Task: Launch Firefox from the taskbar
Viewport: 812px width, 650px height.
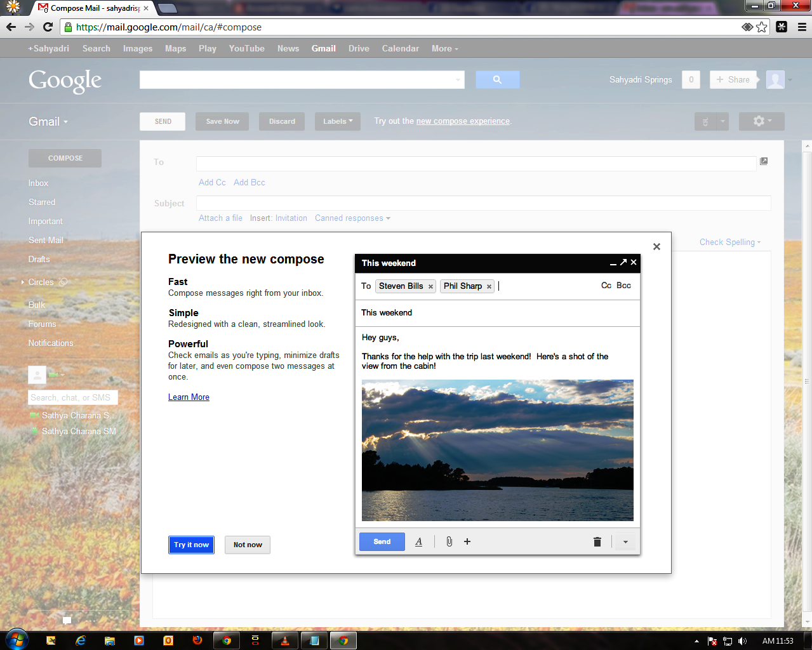Action: (197, 640)
